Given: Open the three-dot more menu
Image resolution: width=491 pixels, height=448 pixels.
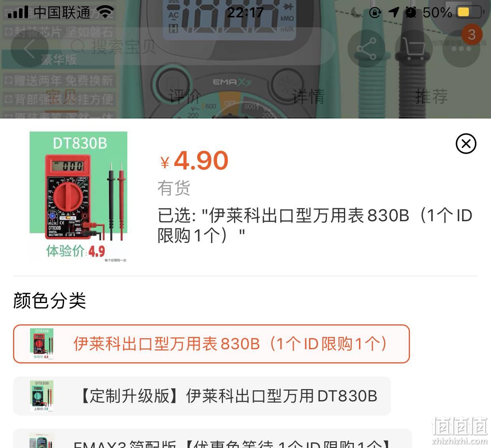Looking at the screenshot, I should click(461, 49).
